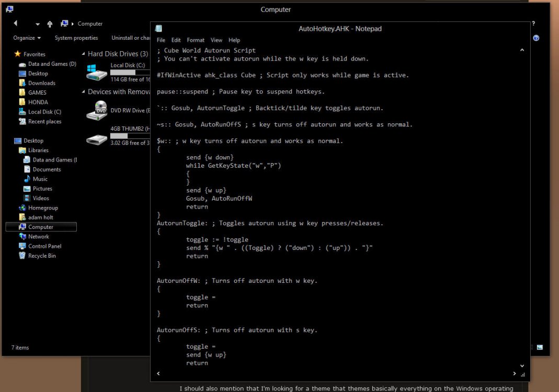The height and width of the screenshot is (392, 559).
Task: Open Documents library
Action: [47, 170]
